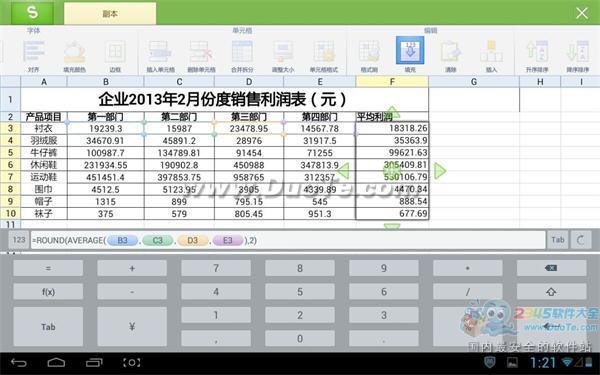
Task: Tap the Android home button
Action: pyautogui.click(x=56, y=362)
